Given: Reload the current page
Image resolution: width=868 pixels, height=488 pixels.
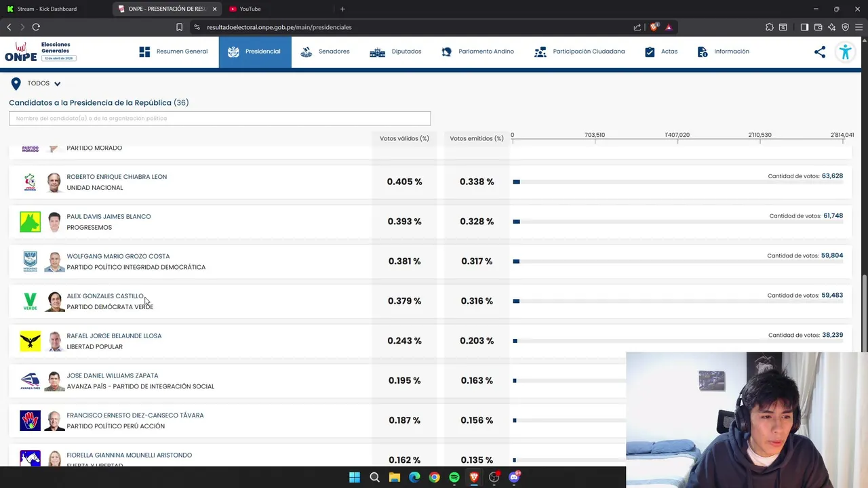Looking at the screenshot, I should 36,27.
